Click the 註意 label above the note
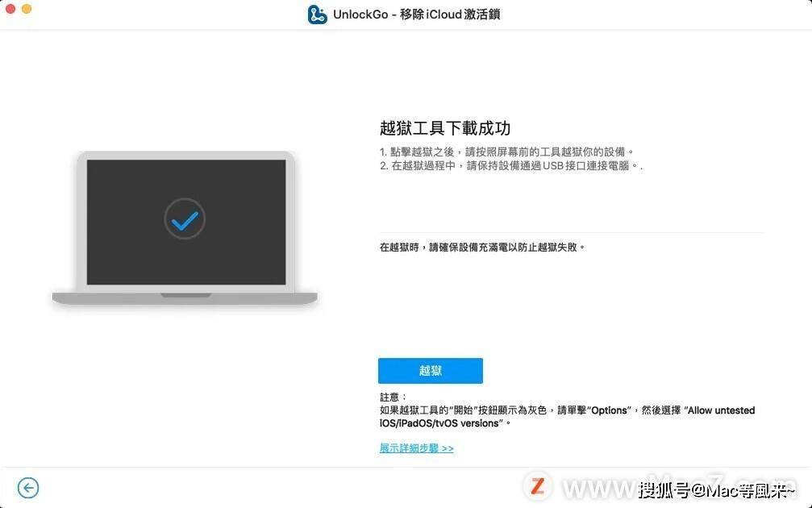This screenshot has height=508, width=812. point(393,398)
